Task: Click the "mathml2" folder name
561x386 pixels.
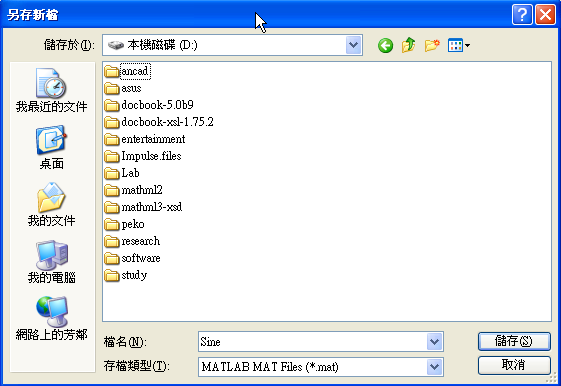Action: tap(142, 190)
